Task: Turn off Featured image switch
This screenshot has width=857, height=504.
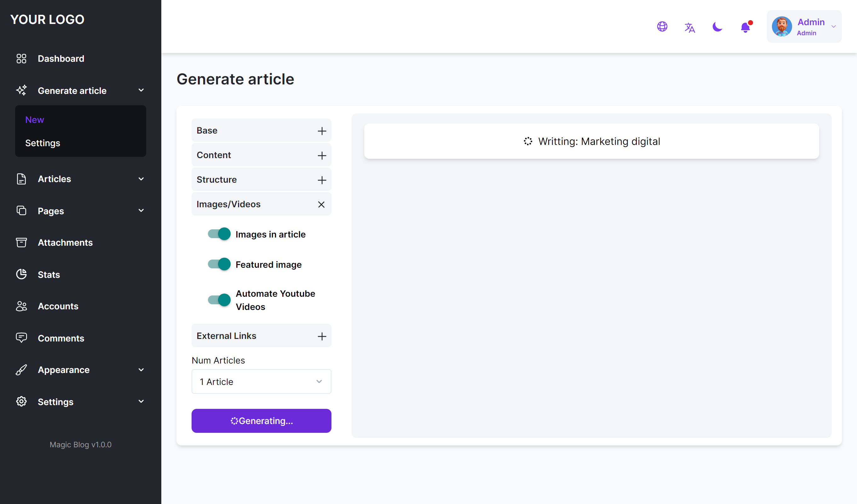Action: [219, 264]
